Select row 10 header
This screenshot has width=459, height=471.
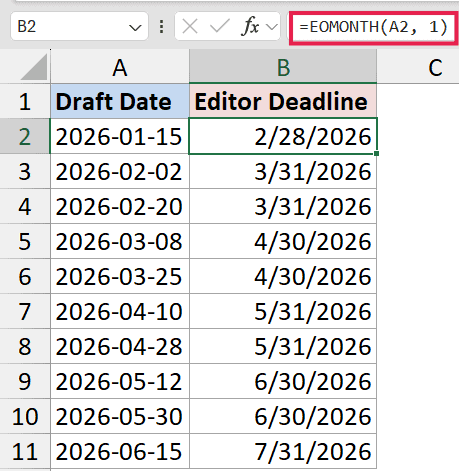(x=25, y=416)
